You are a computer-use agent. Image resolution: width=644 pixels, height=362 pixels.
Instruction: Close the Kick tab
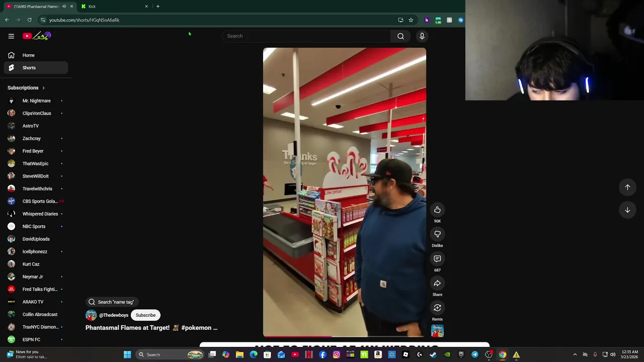tap(146, 7)
